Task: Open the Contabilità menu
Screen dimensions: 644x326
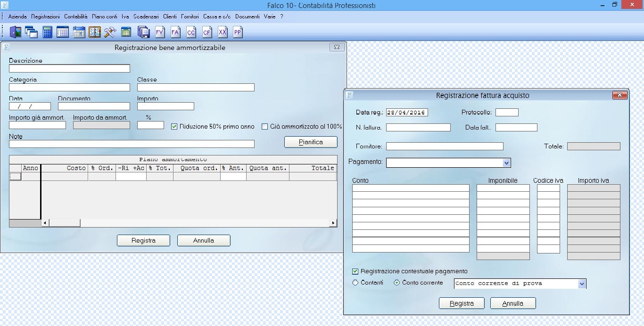Action: pos(76,16)
